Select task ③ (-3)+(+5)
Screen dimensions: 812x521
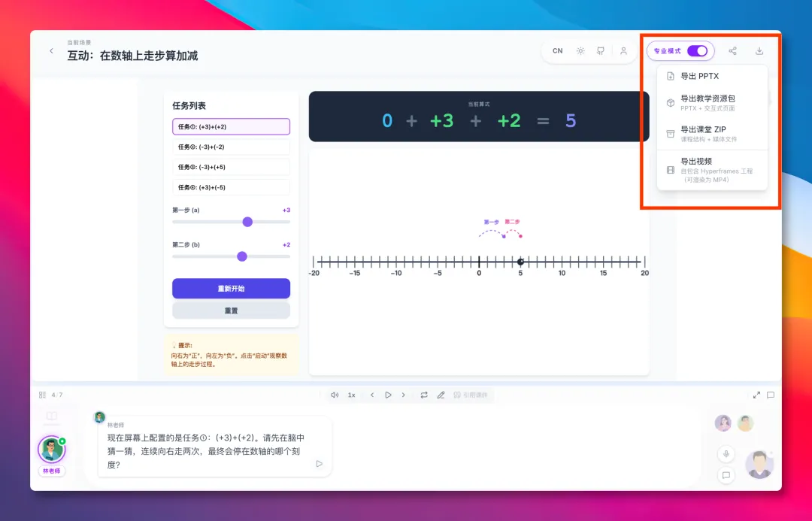231,167
